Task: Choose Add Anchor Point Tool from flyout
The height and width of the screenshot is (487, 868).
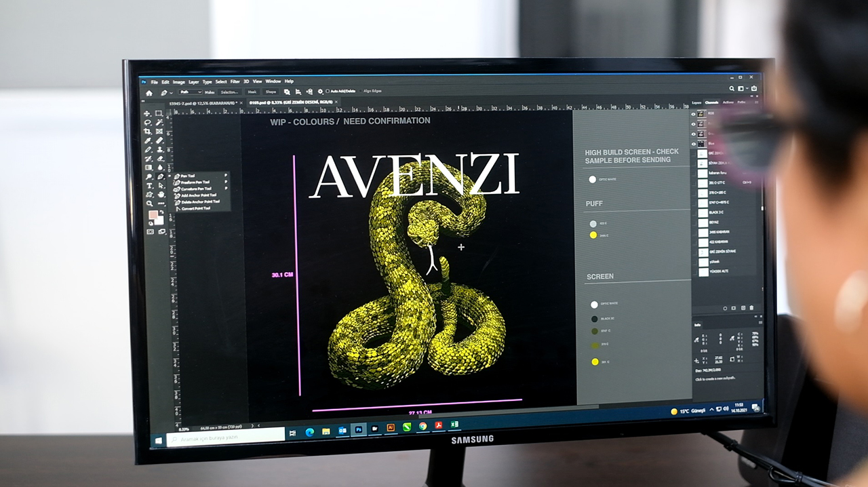Action: tap(199, 195)
